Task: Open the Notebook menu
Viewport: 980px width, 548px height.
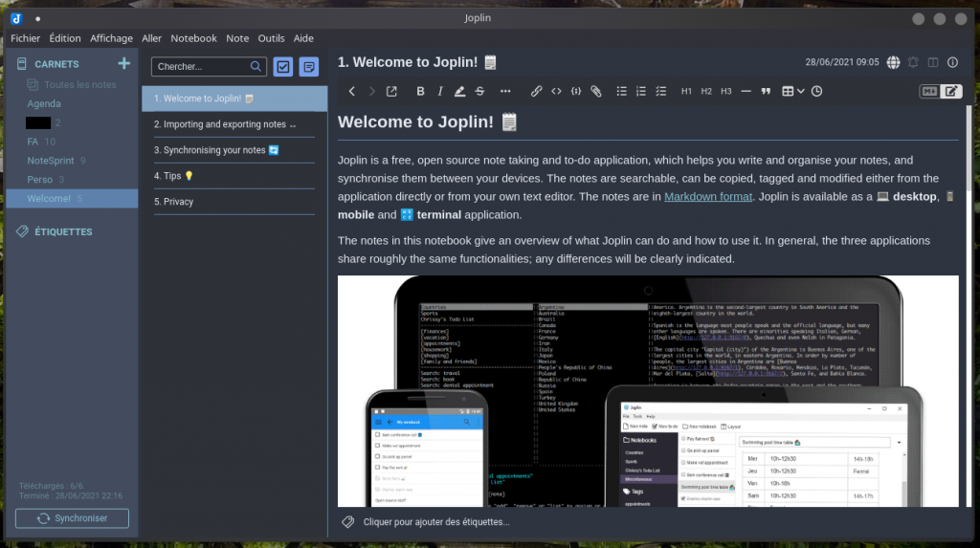Action: tap(193, 38)
